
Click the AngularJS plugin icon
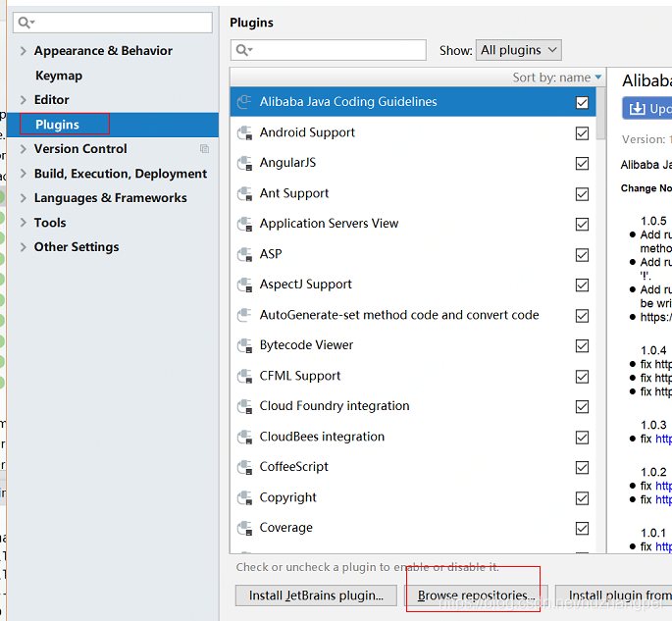coord(244,163)
